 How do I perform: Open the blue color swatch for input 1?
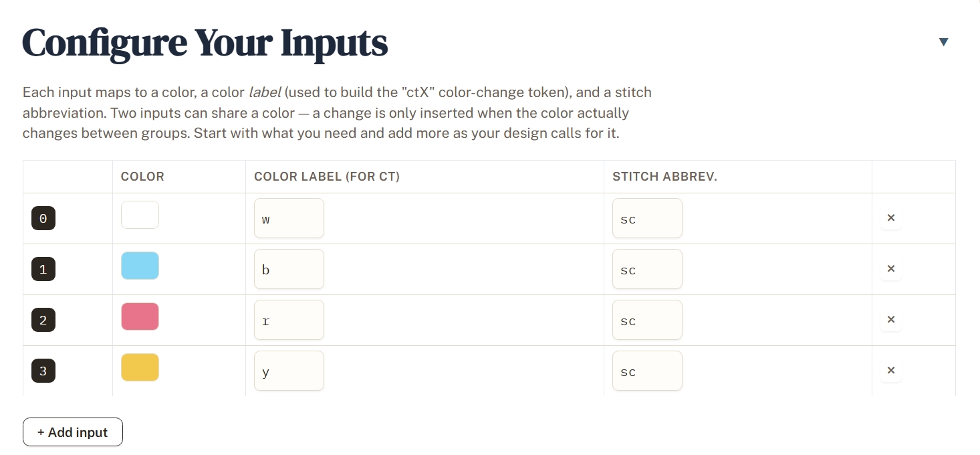pos(140,266)
